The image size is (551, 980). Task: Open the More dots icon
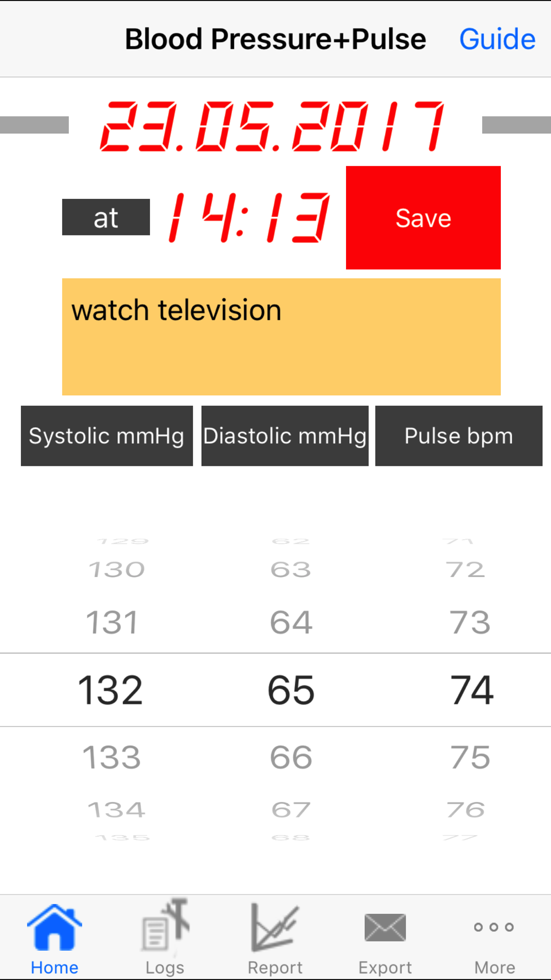494,928
